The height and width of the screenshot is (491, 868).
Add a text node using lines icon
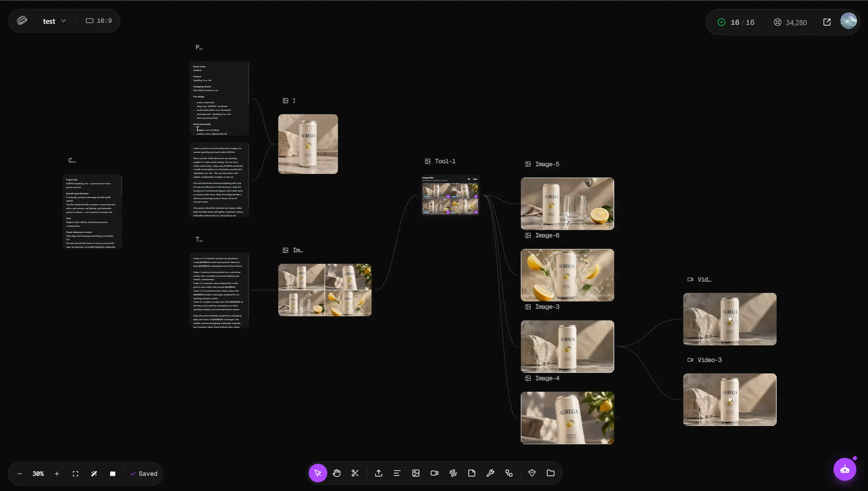click(x=397, y=473)
